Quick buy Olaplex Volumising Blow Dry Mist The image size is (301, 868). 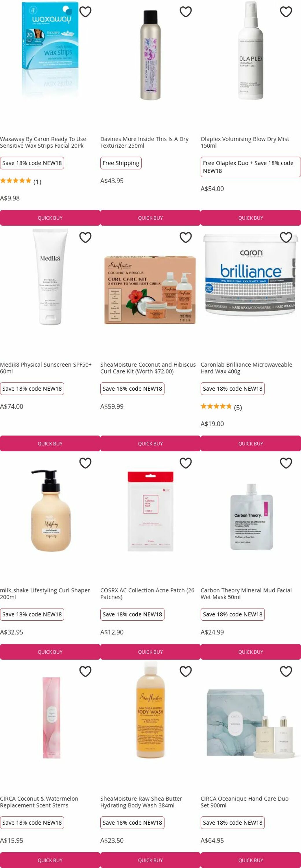[x=251, y=218]
